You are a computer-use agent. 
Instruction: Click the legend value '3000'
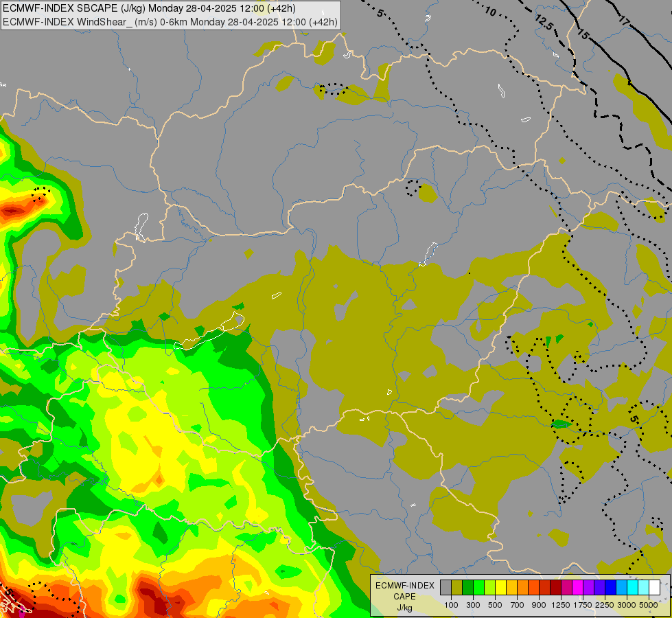coord(627,605)
